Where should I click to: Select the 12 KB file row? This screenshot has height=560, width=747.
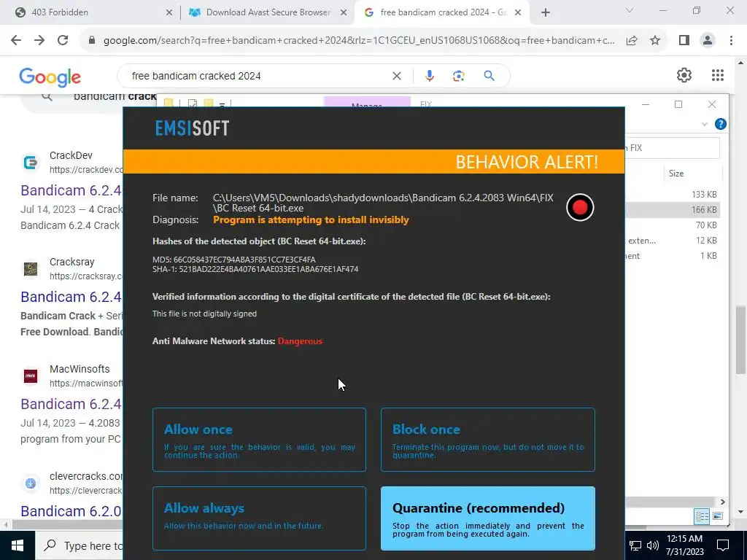click(672, 241)
